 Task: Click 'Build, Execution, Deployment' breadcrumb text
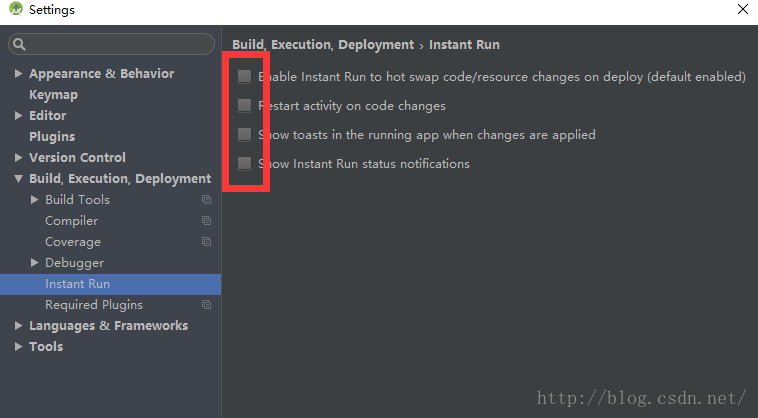point(323,44)
